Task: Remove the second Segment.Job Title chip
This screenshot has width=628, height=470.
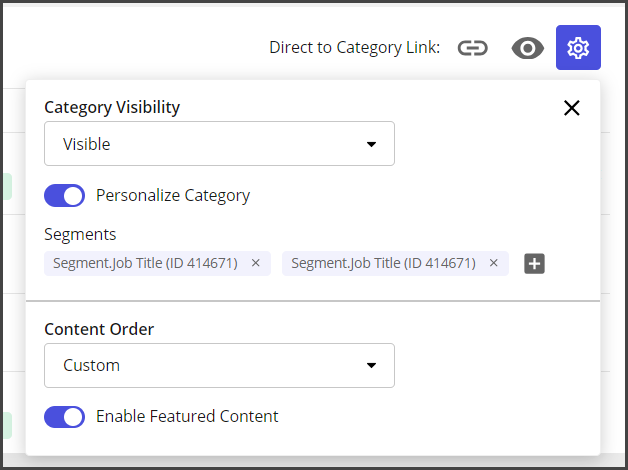Action: tap(493, 263)
